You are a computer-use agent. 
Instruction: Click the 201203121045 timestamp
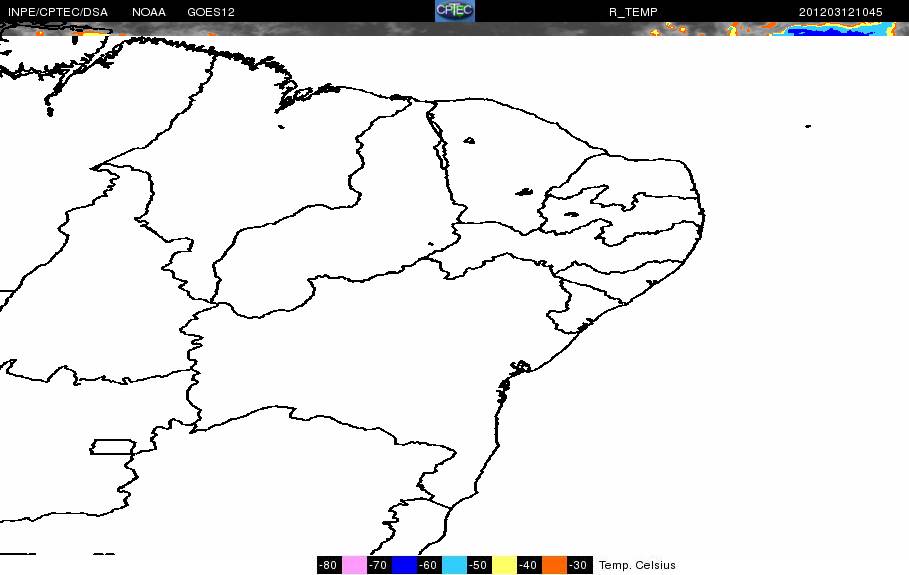(841, 12)
